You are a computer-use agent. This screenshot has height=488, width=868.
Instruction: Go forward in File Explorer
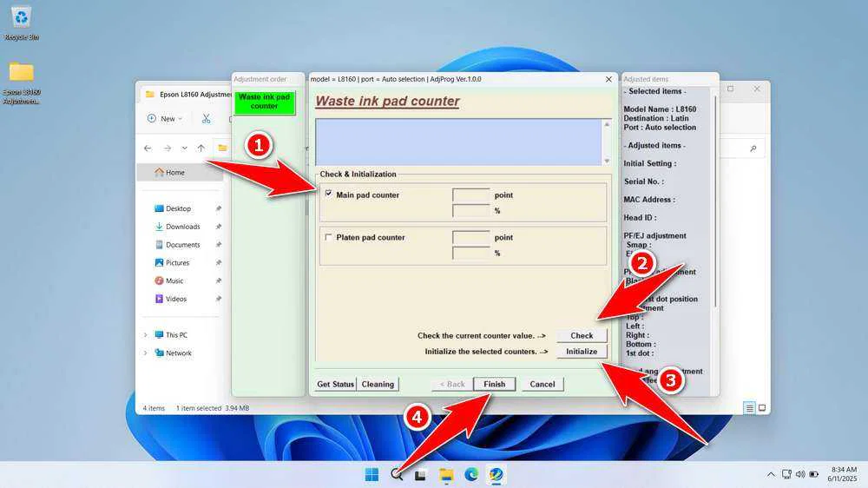[x=167, y=148]
